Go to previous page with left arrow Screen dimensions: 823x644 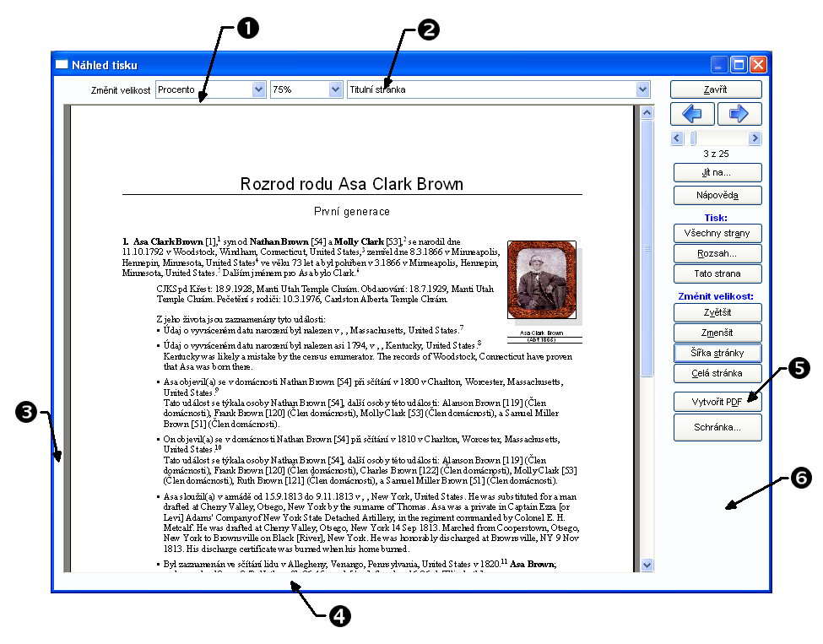tap(692, 114)
